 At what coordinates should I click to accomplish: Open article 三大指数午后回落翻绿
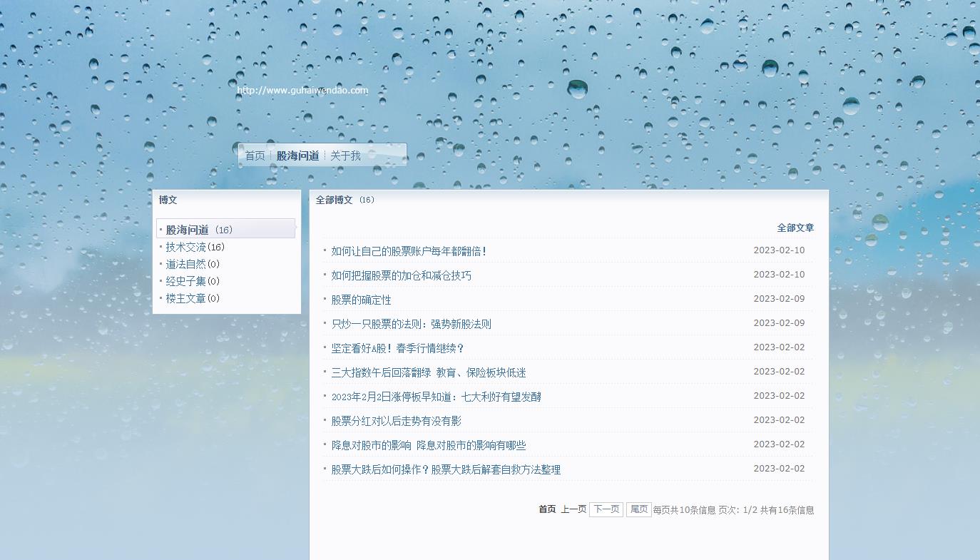coord(428,372)
